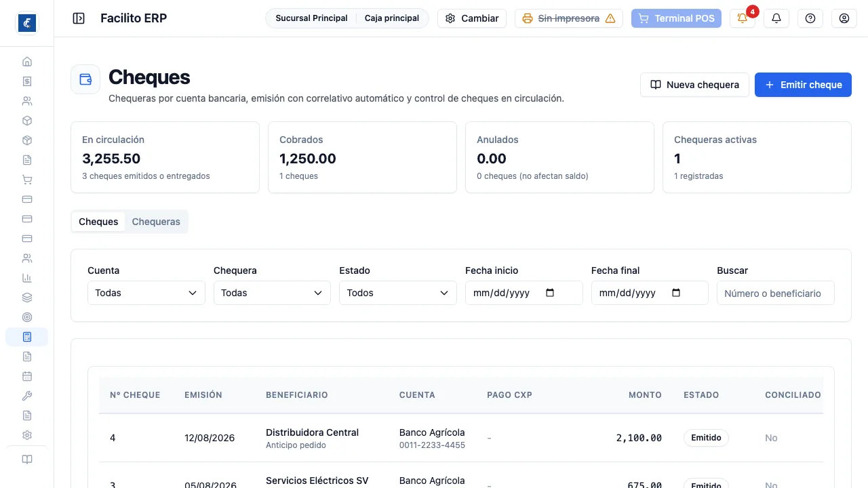Click the MONTO column header
Image resolution: width=868 pixels, height=488 pixels.
click(x=645, y=394)
